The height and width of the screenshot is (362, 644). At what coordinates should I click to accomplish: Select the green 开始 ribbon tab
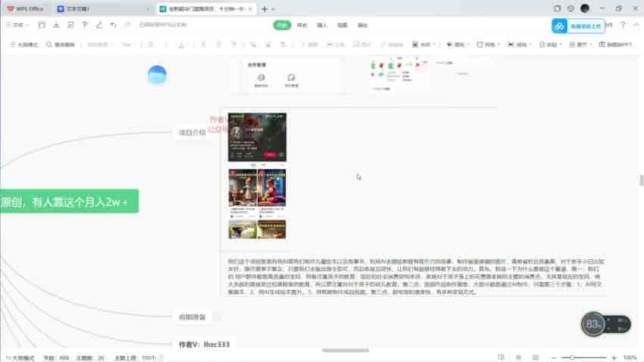[x=282, y=26]
